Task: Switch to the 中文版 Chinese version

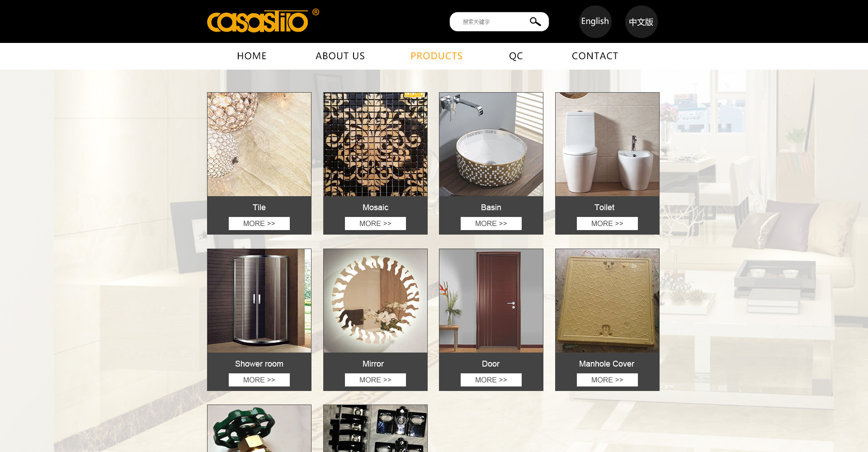Action: pos(641,22)
